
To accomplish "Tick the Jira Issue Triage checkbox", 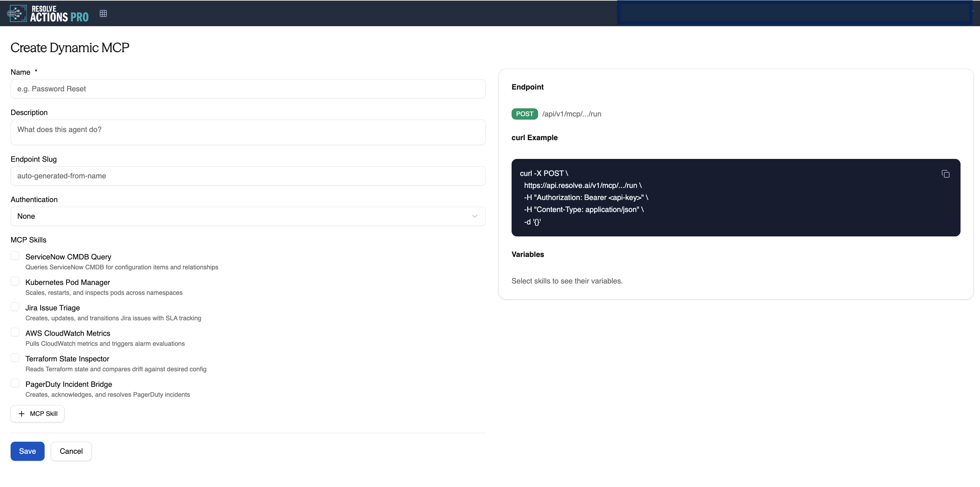I will tap(15, 306).
